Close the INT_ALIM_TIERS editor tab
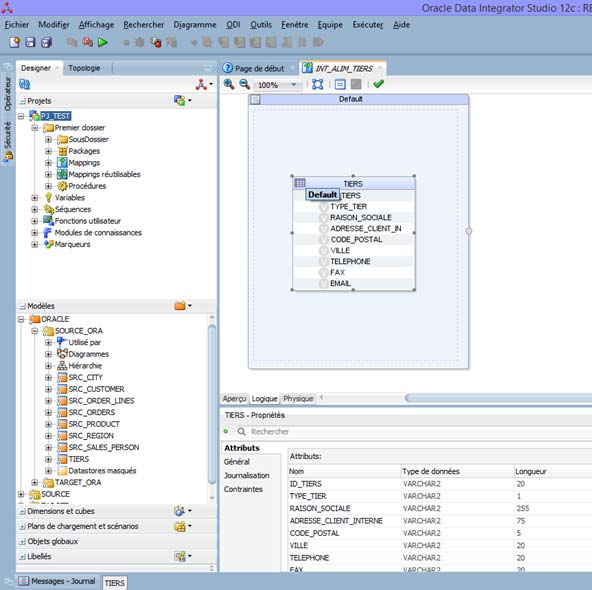 pos(380,68)
